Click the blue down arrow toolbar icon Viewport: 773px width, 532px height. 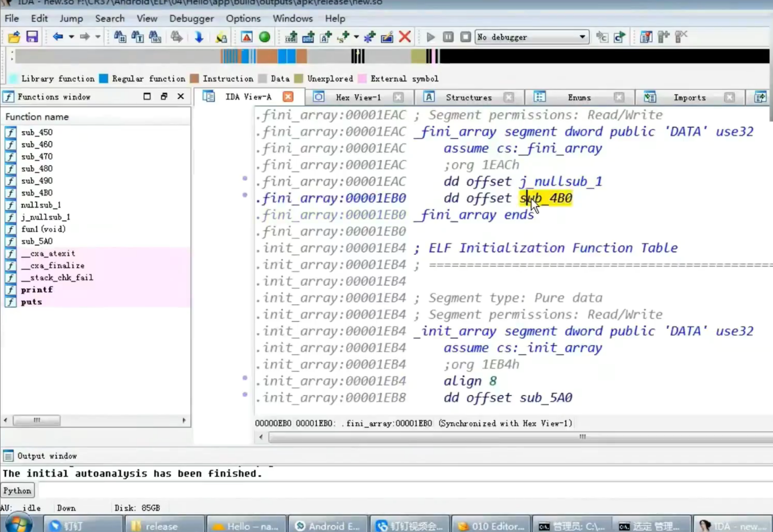pyautogui.click(x=199, y=37)
